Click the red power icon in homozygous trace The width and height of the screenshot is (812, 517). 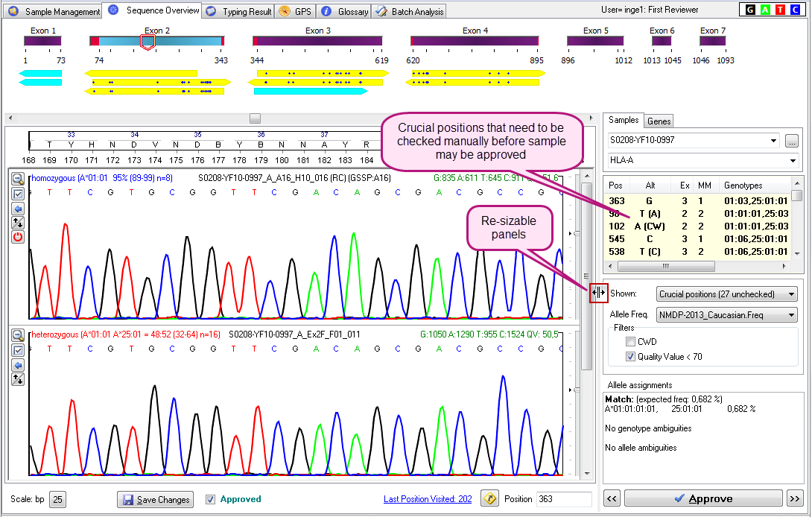pyautogui.click(x=18, y=237)
